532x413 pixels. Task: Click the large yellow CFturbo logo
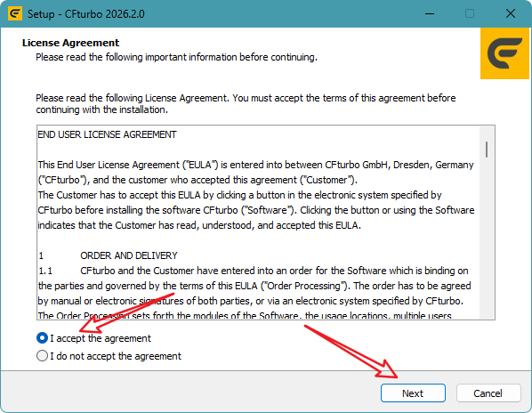(x=504, y=53)
